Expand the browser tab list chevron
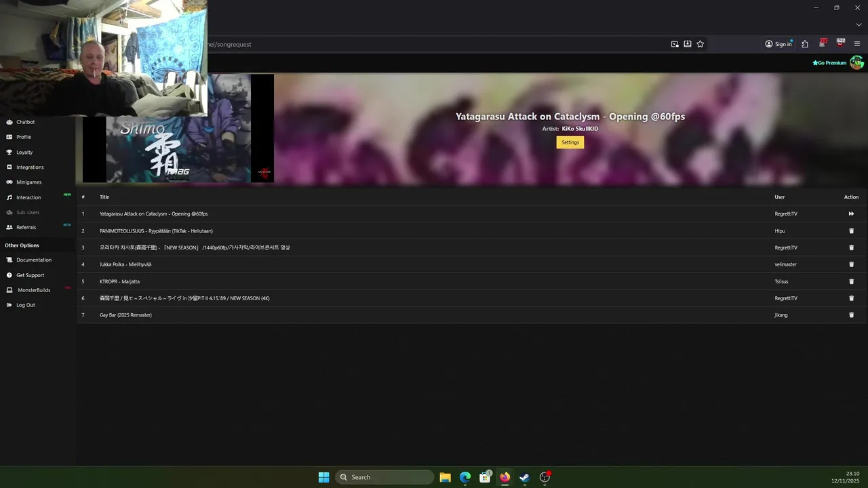The image size is (868, 488). pyautogui.click(x=859, y=25)
